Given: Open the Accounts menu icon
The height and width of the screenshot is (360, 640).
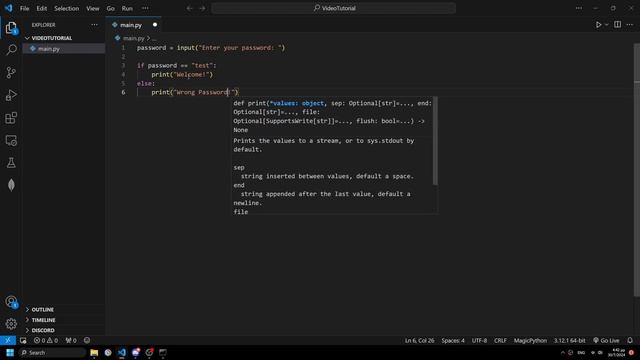Looking at the screenshot, I should pos(11,302).
